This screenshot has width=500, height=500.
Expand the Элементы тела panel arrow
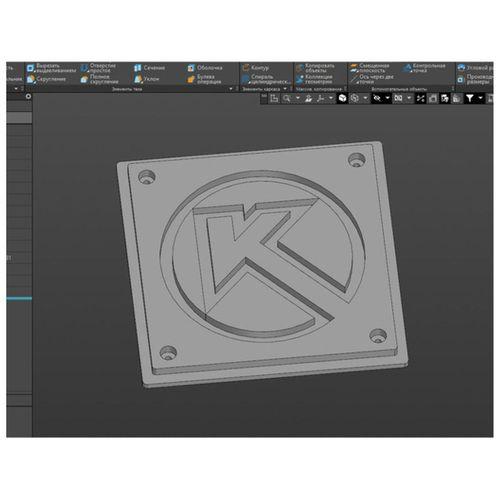tap(231, 89)
